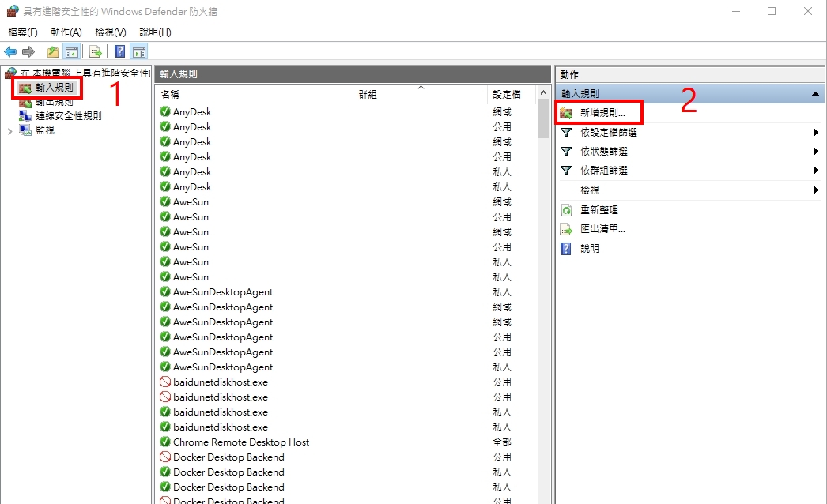
Task: Click 說明 in the Actions pane
Action: coord(590,248)
